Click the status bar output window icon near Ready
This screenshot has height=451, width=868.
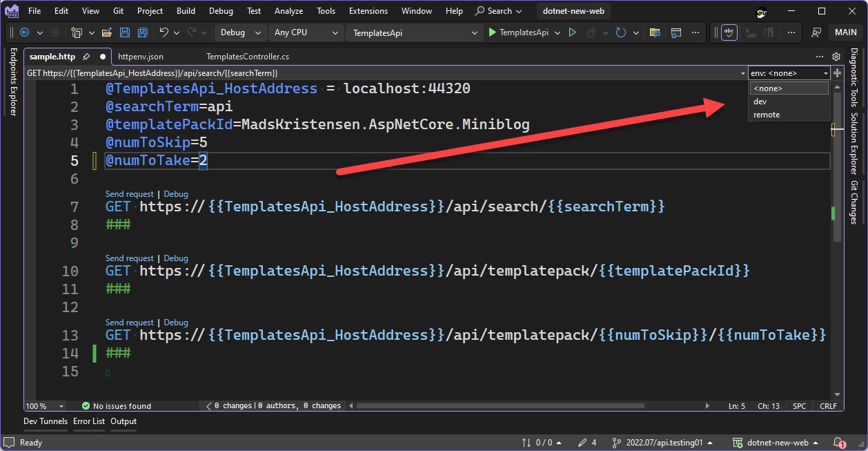9,443
